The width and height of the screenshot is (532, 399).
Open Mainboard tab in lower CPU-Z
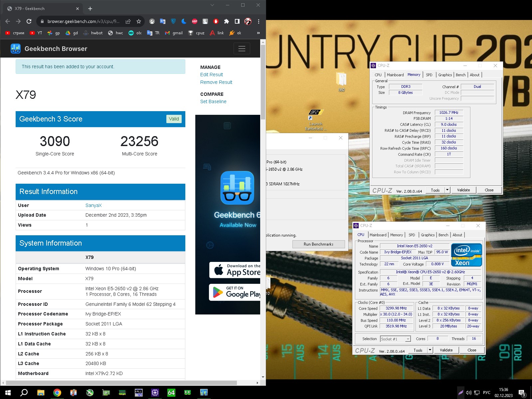(x=378, y=235)
